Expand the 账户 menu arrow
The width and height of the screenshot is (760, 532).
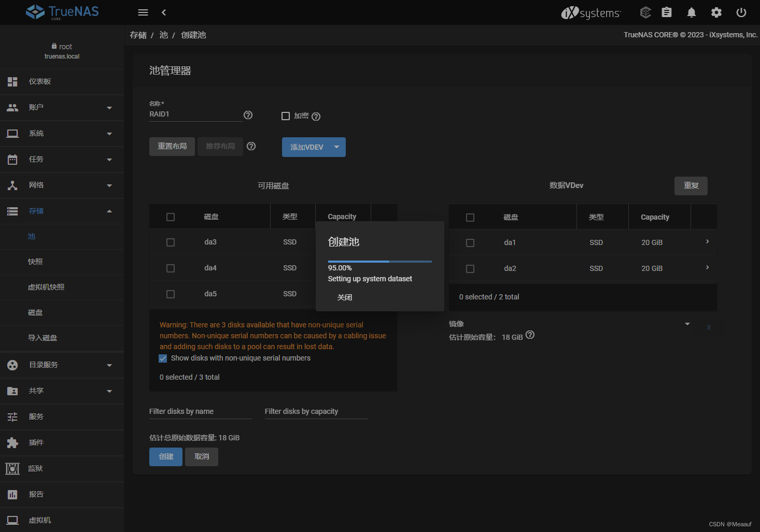click(109, 108)
